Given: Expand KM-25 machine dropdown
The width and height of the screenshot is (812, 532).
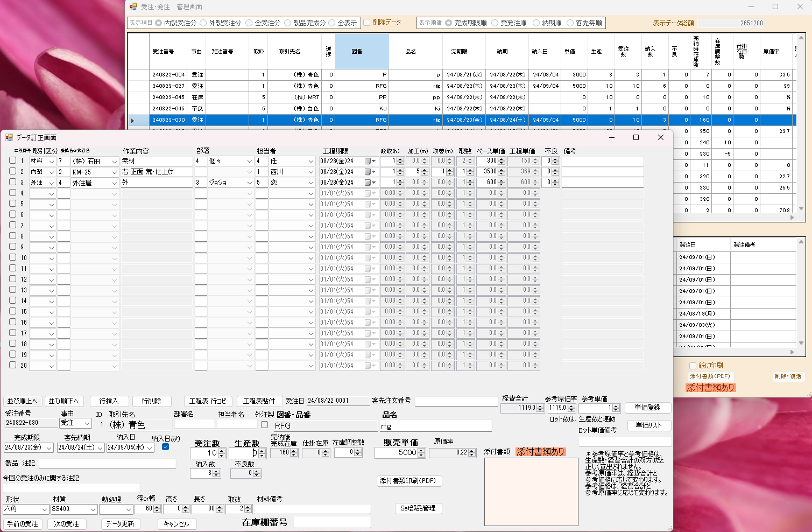Looking at the screenshot, I should 115,172.
